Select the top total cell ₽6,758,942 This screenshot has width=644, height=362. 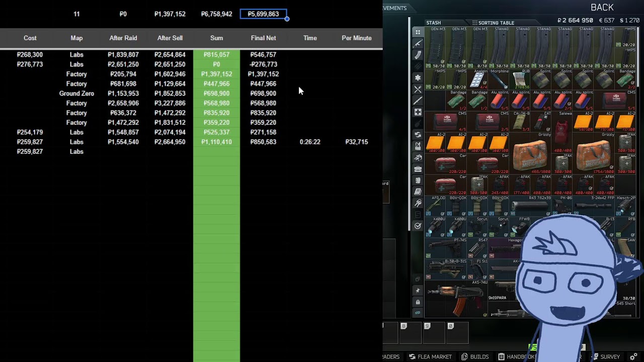[x=216, y=14]
